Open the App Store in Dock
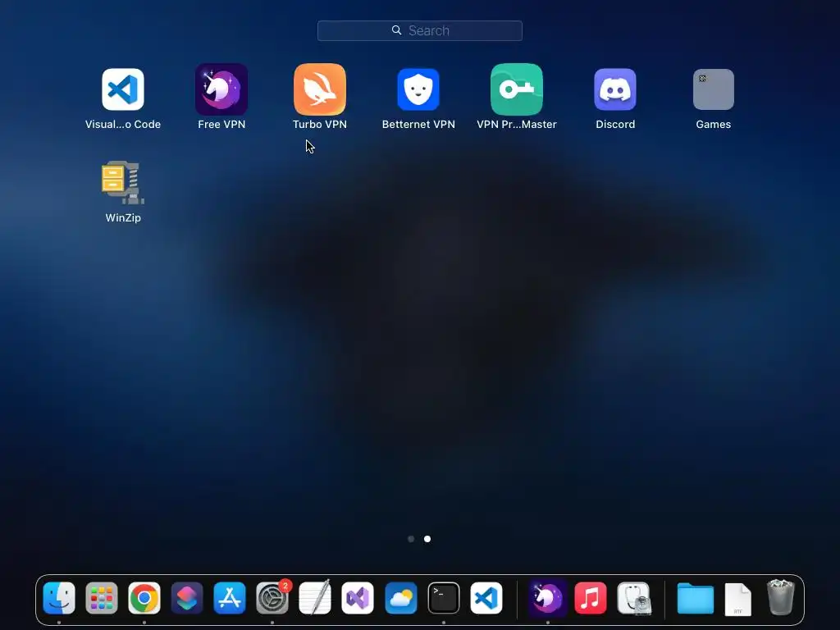840x630 pixels. point(230,598)
